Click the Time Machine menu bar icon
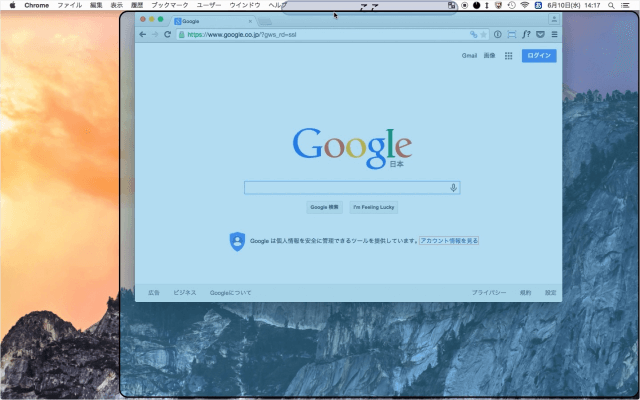 click(511, 5)
